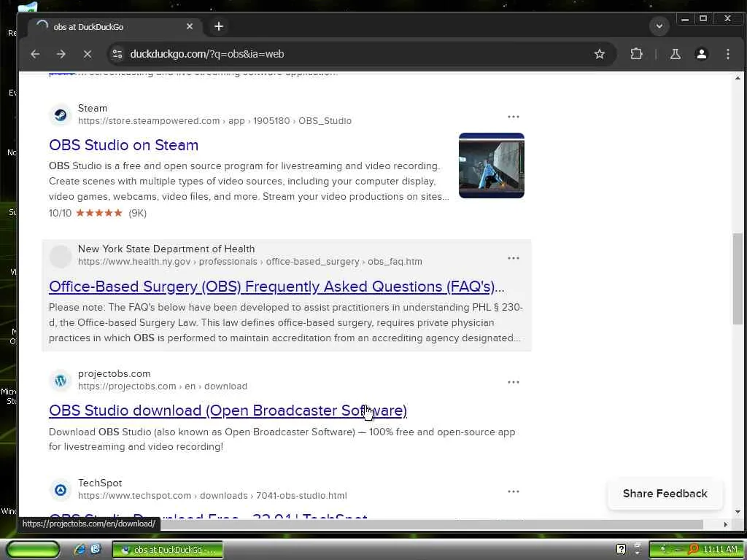Stop page loading with the X button
This screenshot has width=747, height=560.
click(88, 54)
